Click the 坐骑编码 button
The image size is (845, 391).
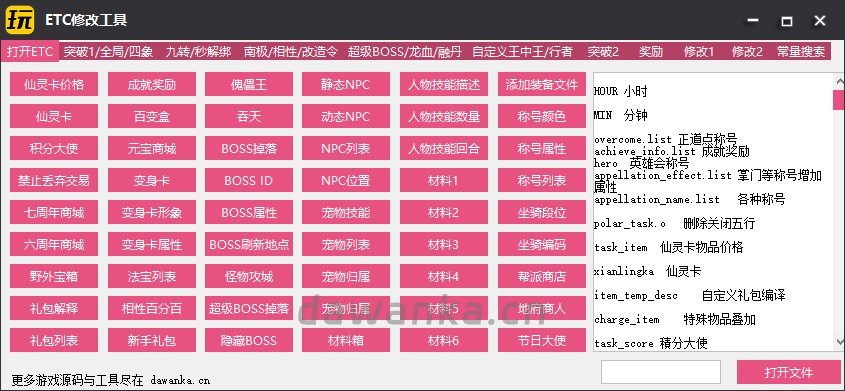pos(542,245)
